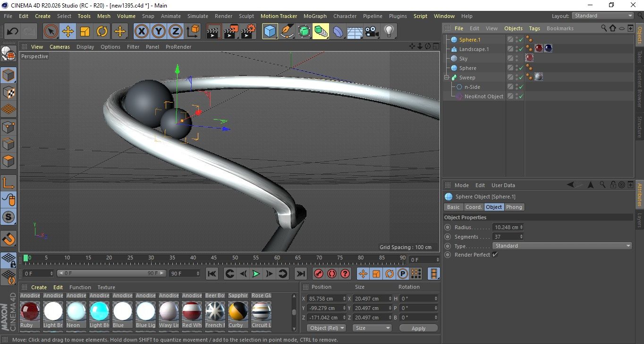Open the Floor environment icon
The width and height of the screenshot is (644, 344).
pos(355,32)
